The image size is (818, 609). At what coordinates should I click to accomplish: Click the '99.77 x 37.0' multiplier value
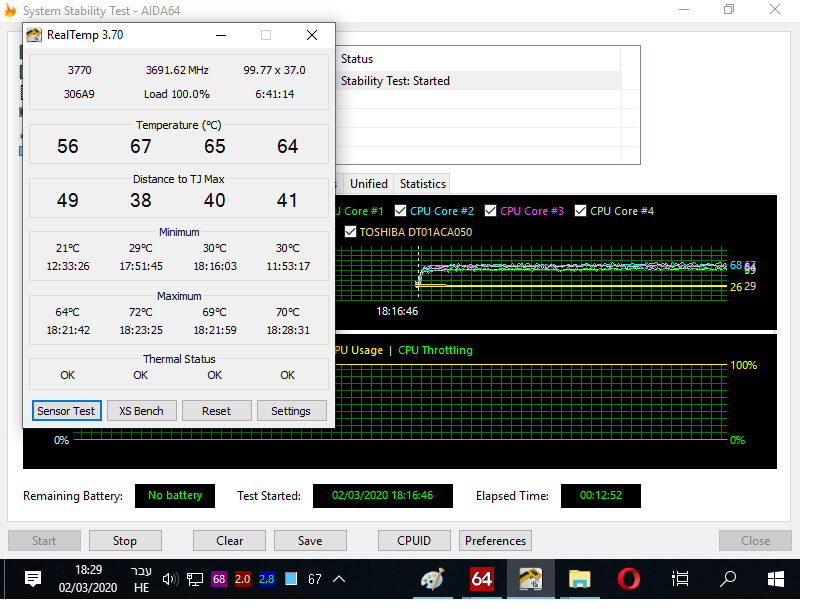point(274,70)
